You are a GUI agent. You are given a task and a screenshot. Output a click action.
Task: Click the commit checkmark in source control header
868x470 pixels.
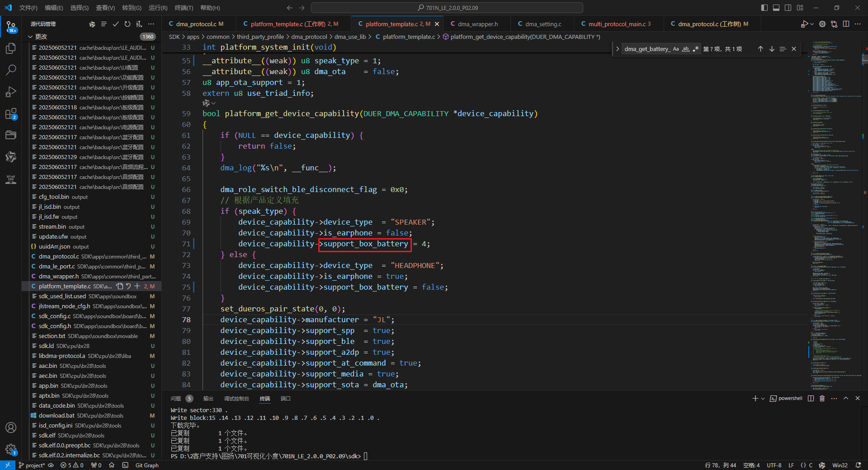coord(116,24)
